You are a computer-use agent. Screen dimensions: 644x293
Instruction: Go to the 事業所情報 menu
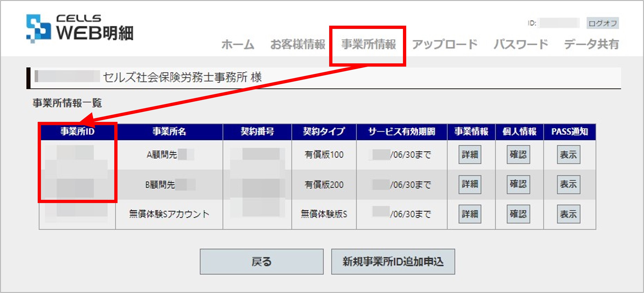coord(368,44)
